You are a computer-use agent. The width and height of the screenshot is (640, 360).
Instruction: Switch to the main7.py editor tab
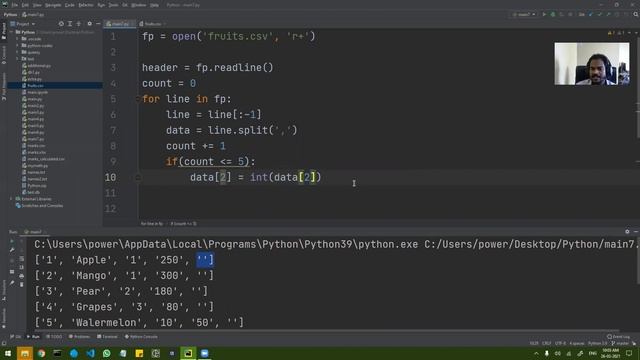(119, 24)
